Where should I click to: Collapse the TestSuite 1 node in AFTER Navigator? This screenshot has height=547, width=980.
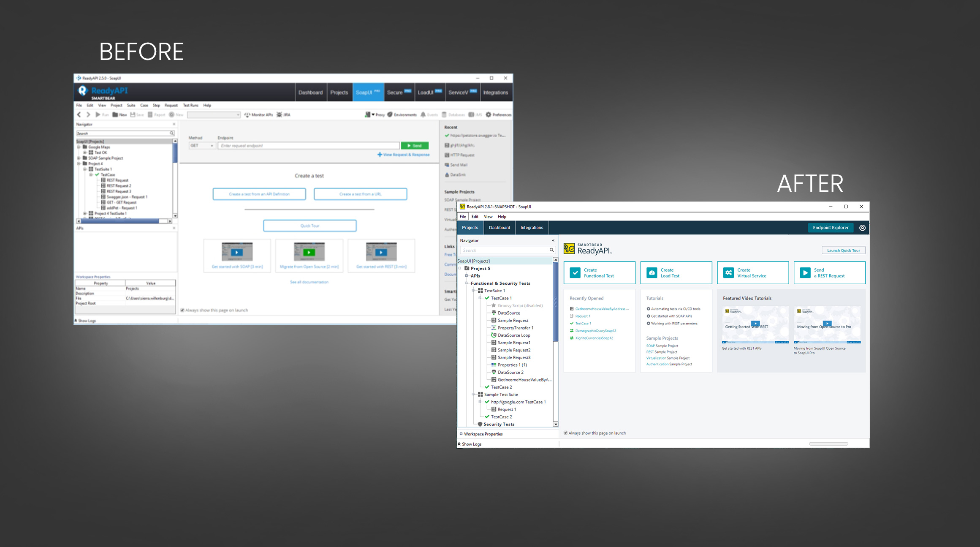tap(473, 291)
